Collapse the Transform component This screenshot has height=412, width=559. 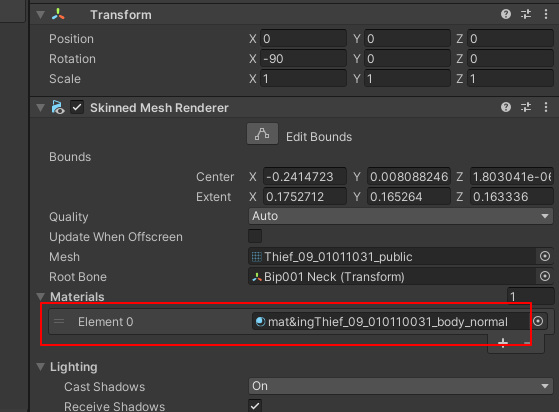point(41,15)
